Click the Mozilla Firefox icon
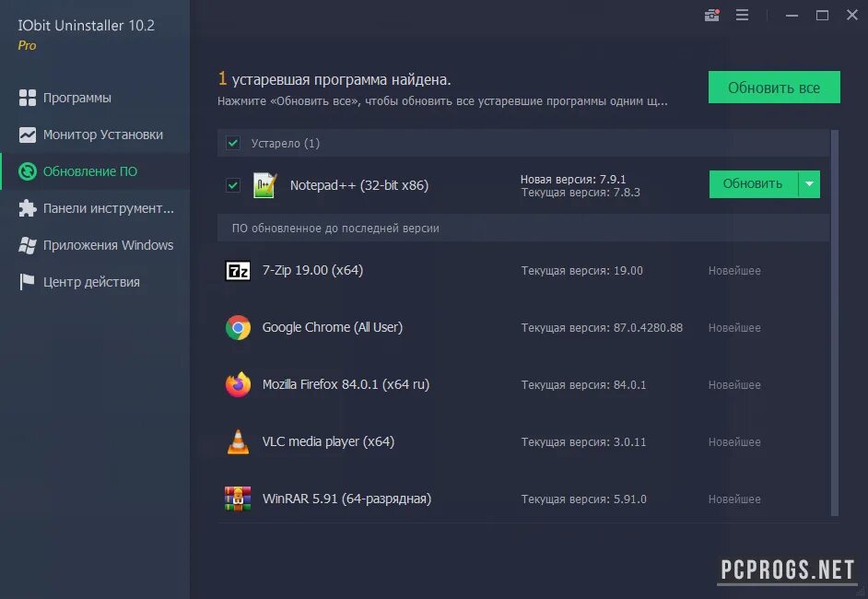 tap(238, 384)
